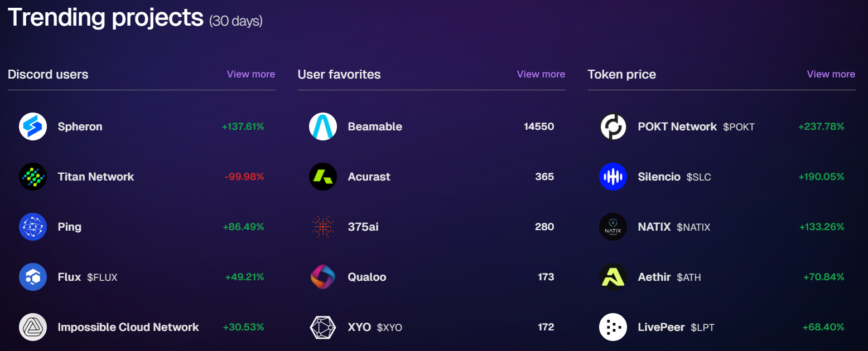868x351 pixels.
Task: Click the Qualoo colorful logo
Action: [x=323, y=277]
